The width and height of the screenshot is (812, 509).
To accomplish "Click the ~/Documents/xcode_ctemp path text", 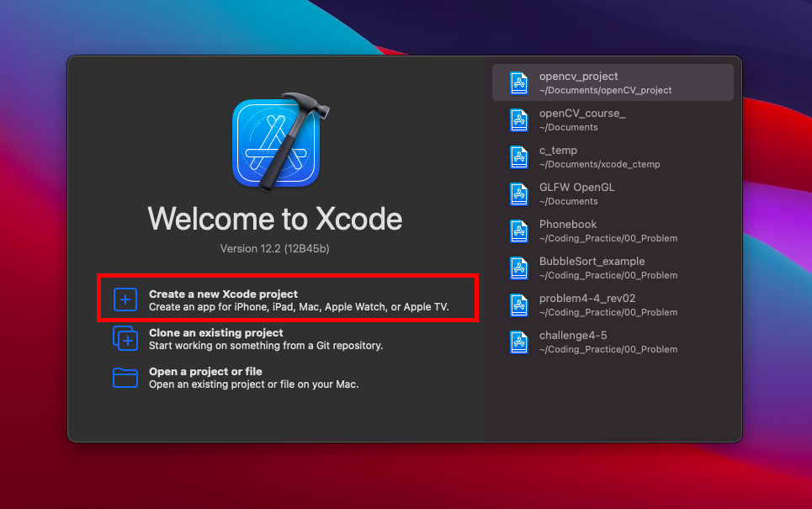I will (x=600, y=164).
